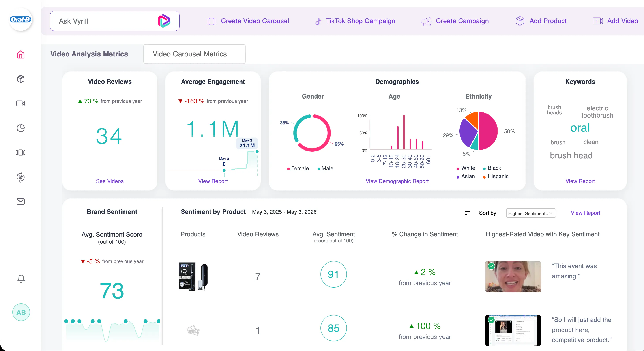Viewport: 644px width, 351px height.
Task: Click the 85 average sentiment score circle
Action: coord(333,328)
